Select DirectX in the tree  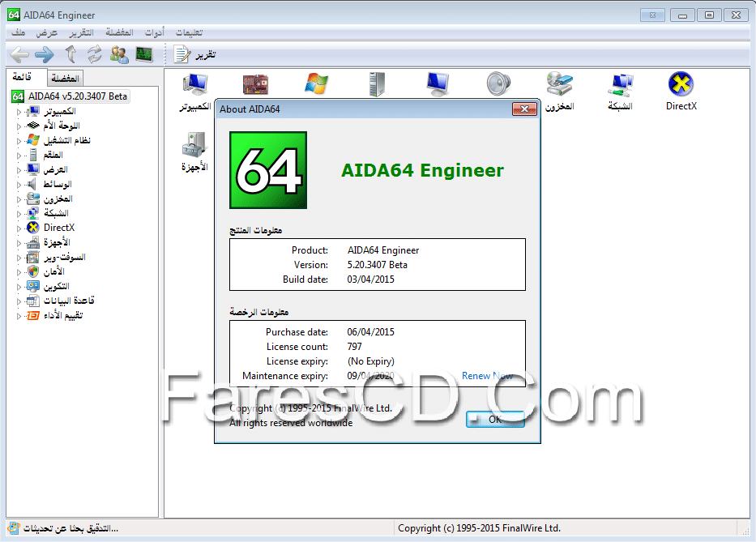pos(59,228)
